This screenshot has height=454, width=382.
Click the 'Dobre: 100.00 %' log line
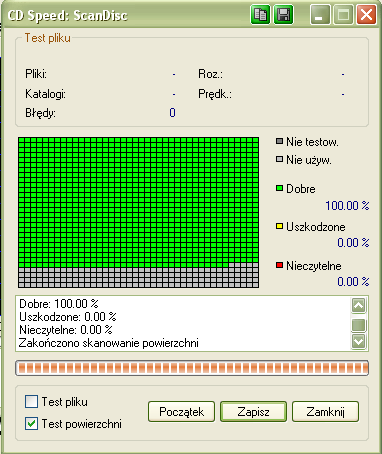click(59, 304)
